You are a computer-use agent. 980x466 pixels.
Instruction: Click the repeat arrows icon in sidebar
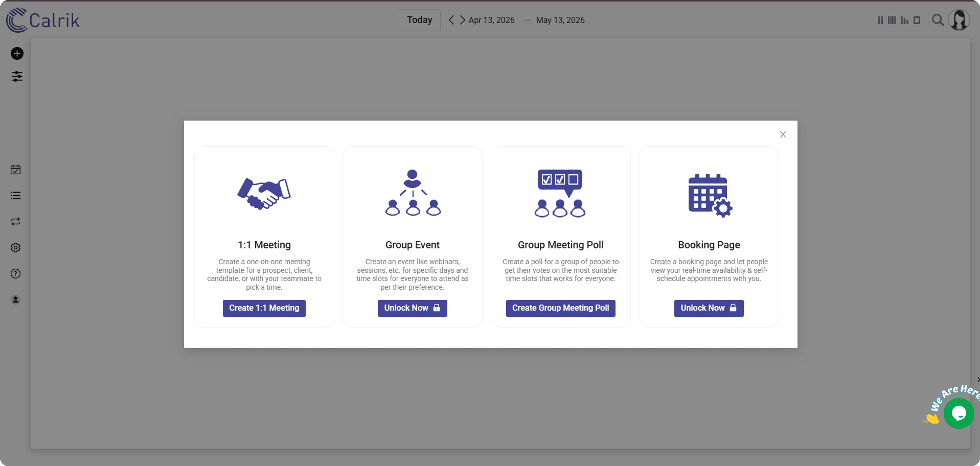(x=16, y=222)
